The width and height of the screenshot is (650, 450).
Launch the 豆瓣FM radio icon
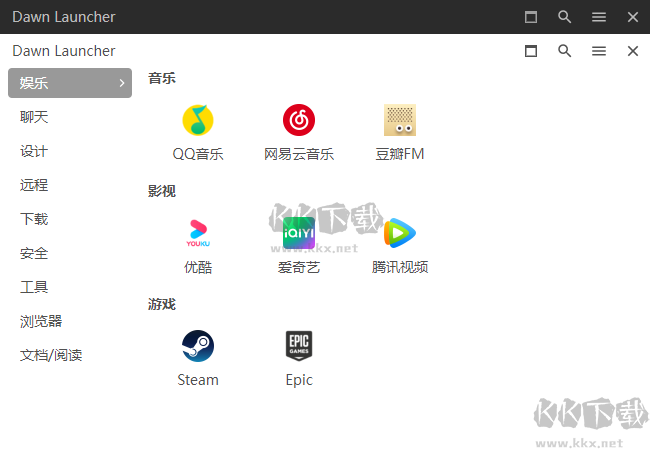pyautogui.click(x=400, y=120)
